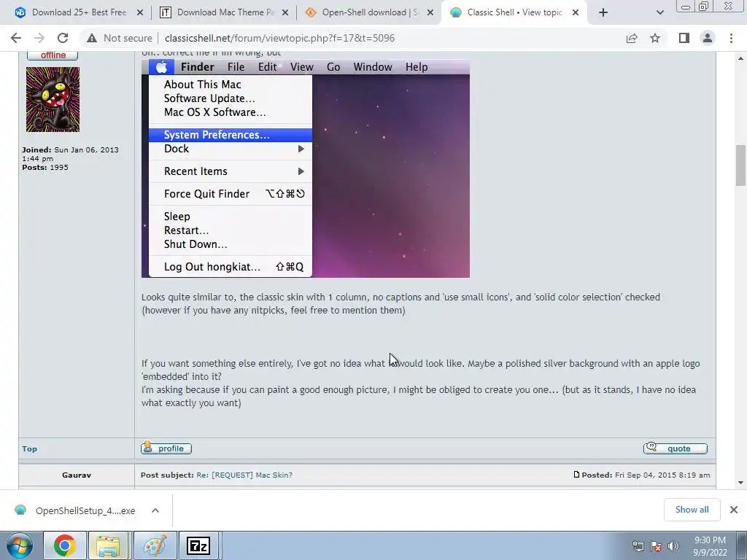Show all downloads

692,510
